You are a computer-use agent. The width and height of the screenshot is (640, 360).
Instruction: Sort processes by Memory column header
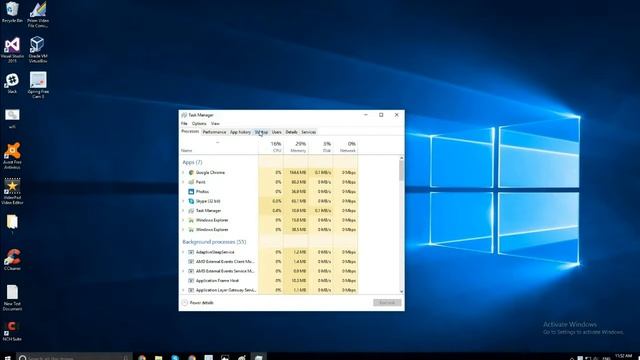tap(296, 147)
